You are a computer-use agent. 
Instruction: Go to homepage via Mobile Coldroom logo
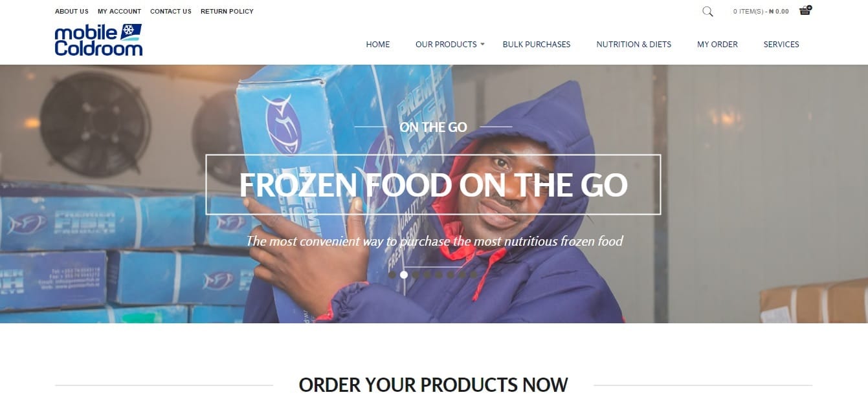pyautogui.click(x=98, y=40)
